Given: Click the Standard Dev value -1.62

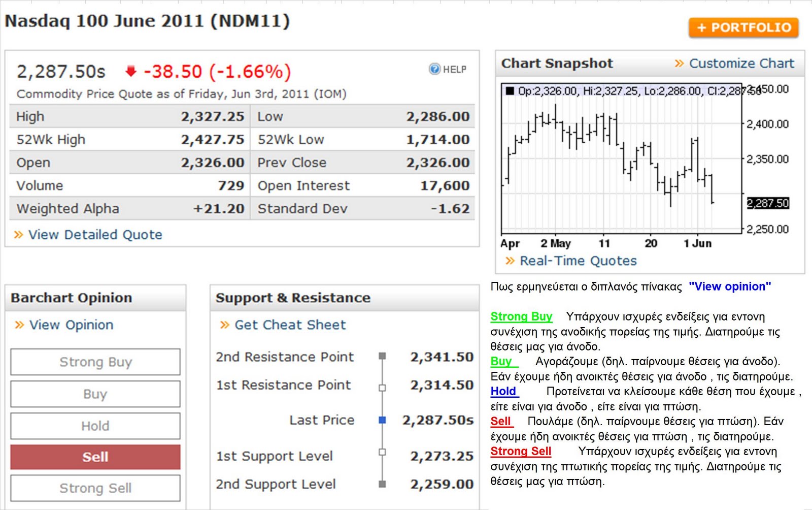Looking at the screenshot, I should tap(450, 209).
